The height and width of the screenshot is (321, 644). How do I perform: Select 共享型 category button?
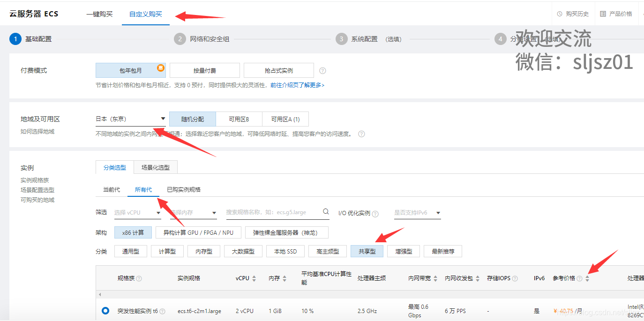[x=367, y=251]
